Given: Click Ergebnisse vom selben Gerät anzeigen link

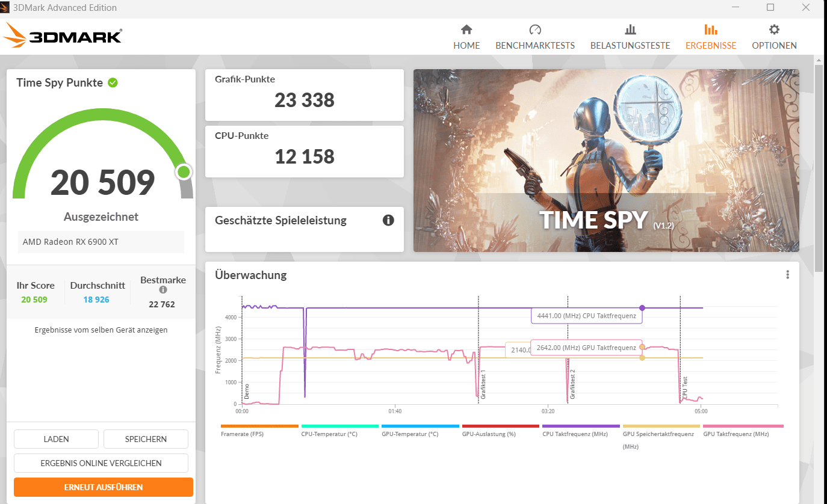Looking at the screenshot, I should (101, 330).
